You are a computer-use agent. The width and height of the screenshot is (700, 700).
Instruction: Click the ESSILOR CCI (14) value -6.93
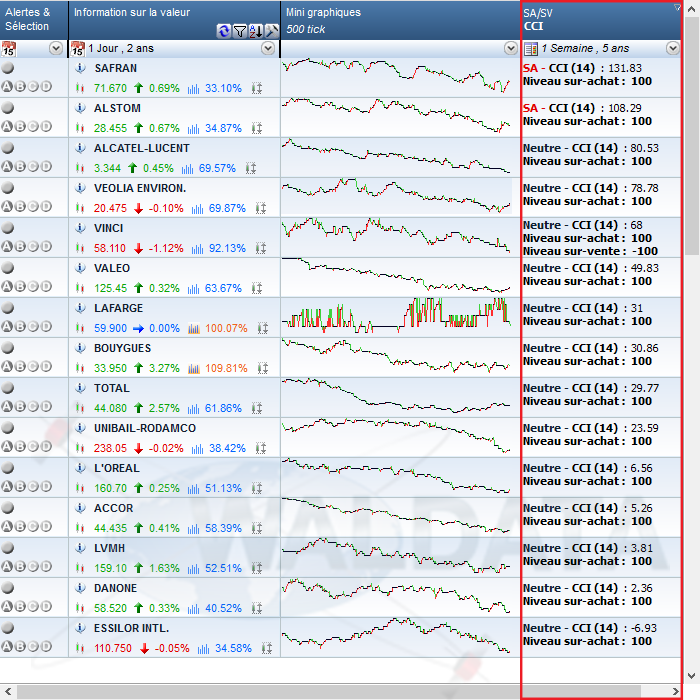click(x=643, y=628)
